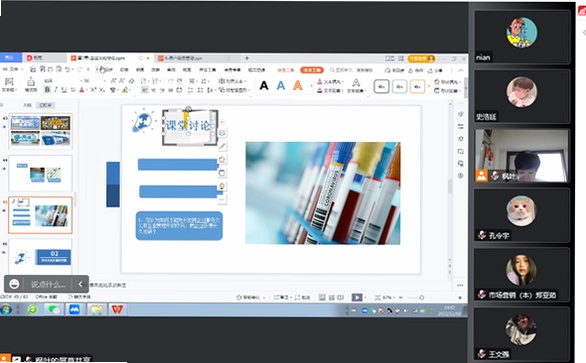Toggle underline text formatting
The height and width of the screenshot is (363, 586).
tap(64, 90)
